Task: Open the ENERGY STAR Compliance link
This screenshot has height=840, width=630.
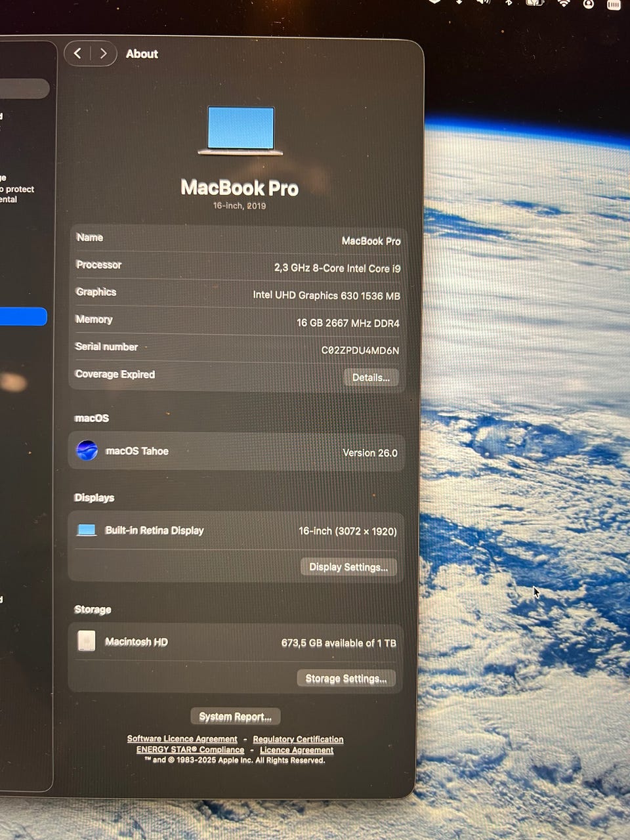Action: click(190, 749)
